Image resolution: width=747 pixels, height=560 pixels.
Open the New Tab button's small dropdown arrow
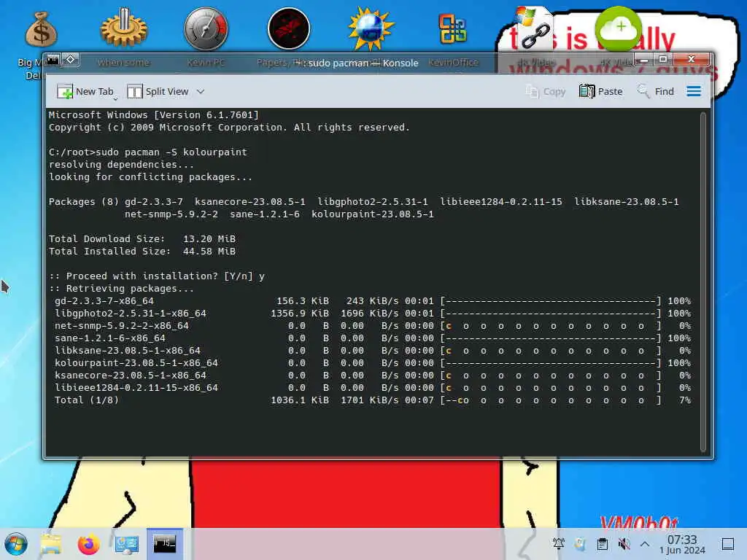click(115, 99)
